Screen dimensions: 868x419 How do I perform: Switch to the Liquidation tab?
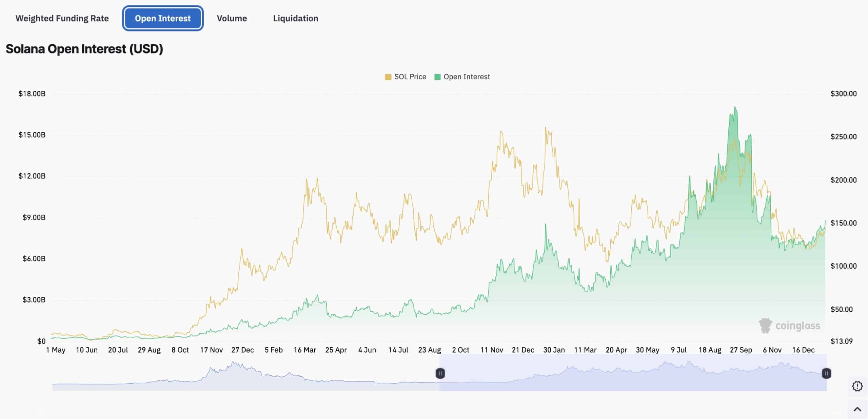coord(296,18)
